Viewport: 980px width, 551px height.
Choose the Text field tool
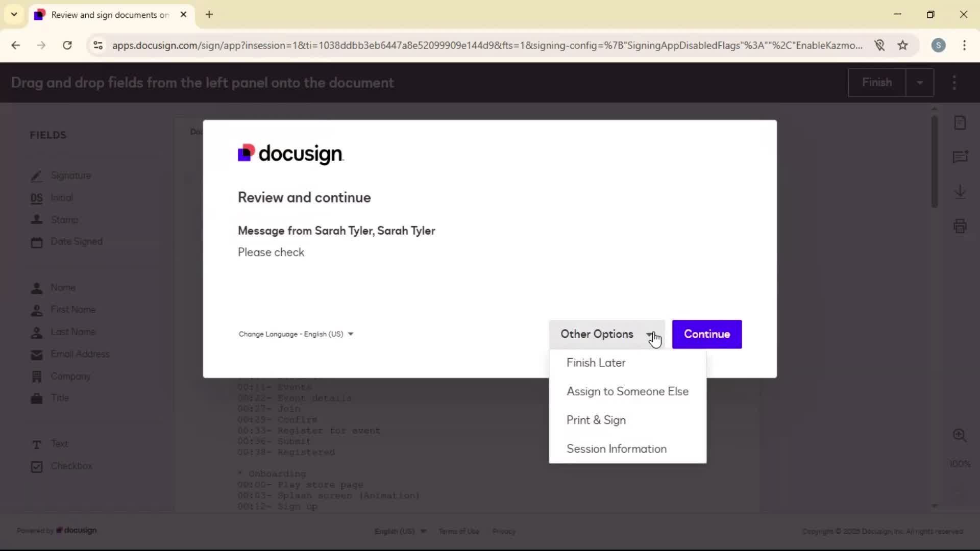49,444
